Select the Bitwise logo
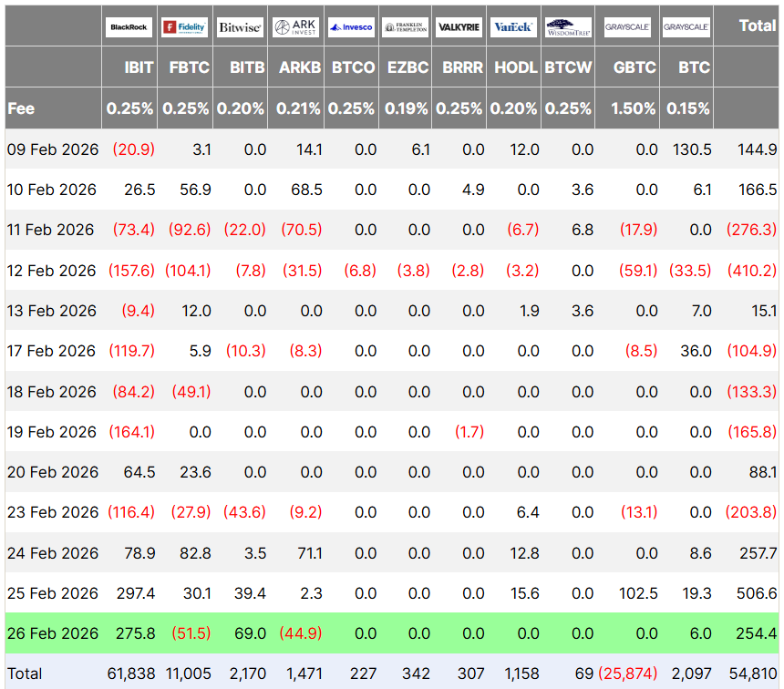 pyautogui.click(x=241, y=27)
